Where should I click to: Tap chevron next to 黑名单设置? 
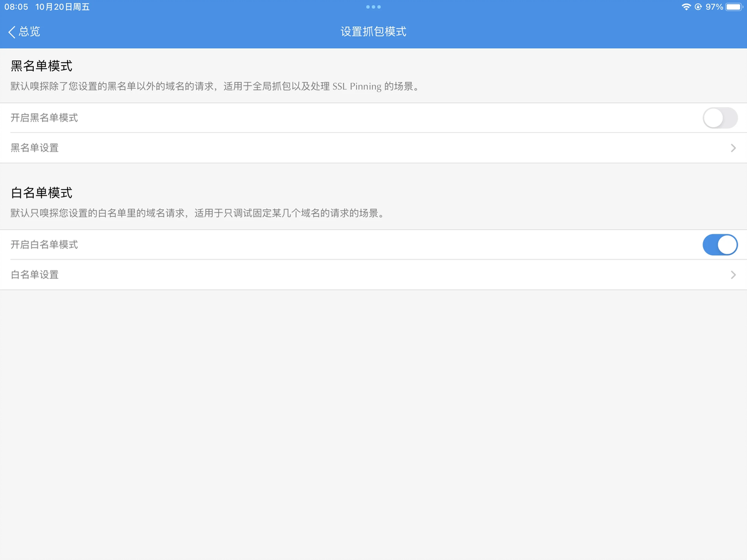[x=733, y=148]
